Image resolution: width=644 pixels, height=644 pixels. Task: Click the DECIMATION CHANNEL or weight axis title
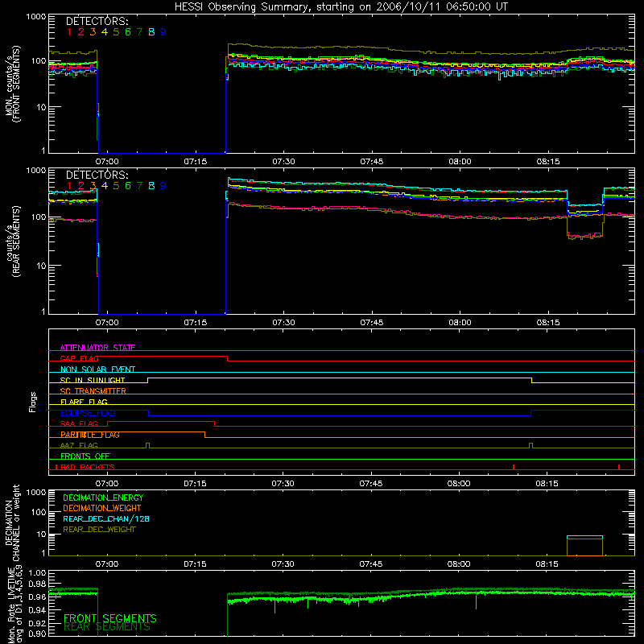pyautogui.click(x=13, y=522)
